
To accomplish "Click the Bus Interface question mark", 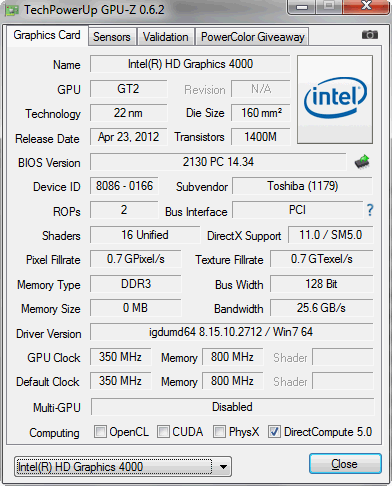I will pyautogui.click(x=370, y=210).
